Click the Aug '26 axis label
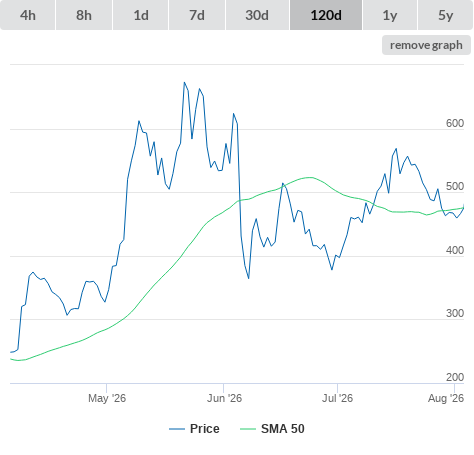 click(x=446, y=398)
